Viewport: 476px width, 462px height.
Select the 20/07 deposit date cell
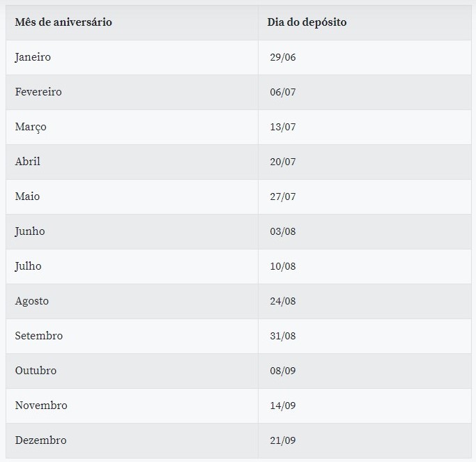point(282,162)
